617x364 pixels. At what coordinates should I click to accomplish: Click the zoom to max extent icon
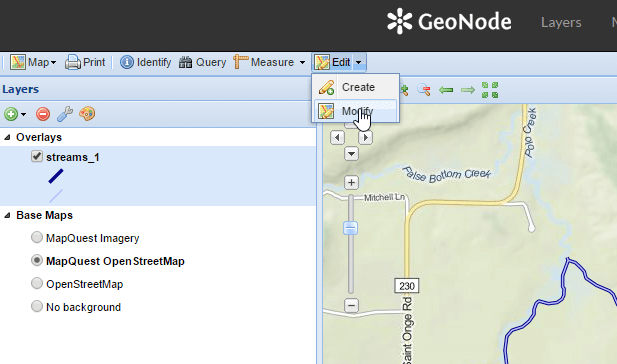490,90
